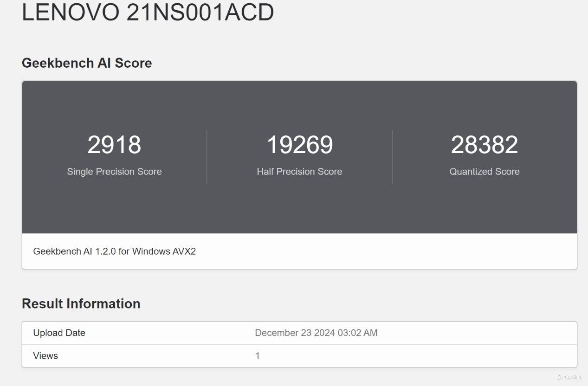Click the Upload Date label

[x=59, y=333]
